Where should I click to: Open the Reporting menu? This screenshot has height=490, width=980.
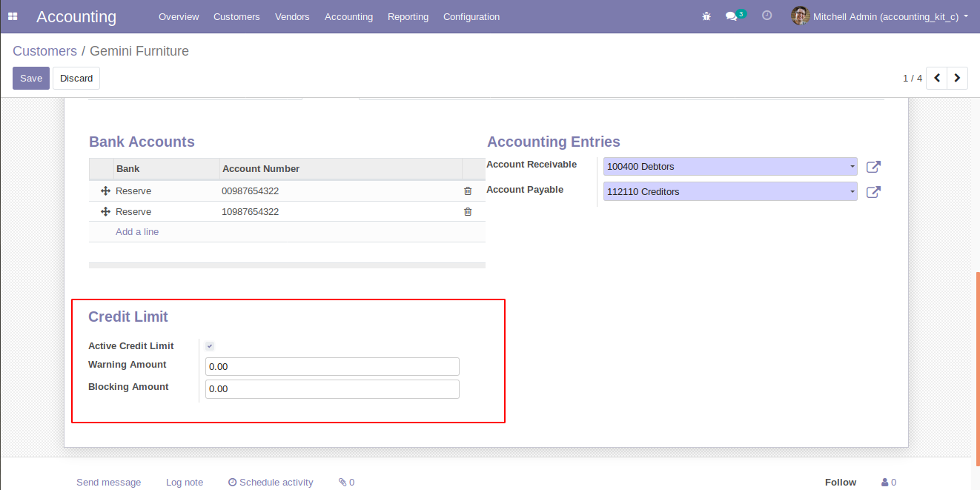coord(408,16)
